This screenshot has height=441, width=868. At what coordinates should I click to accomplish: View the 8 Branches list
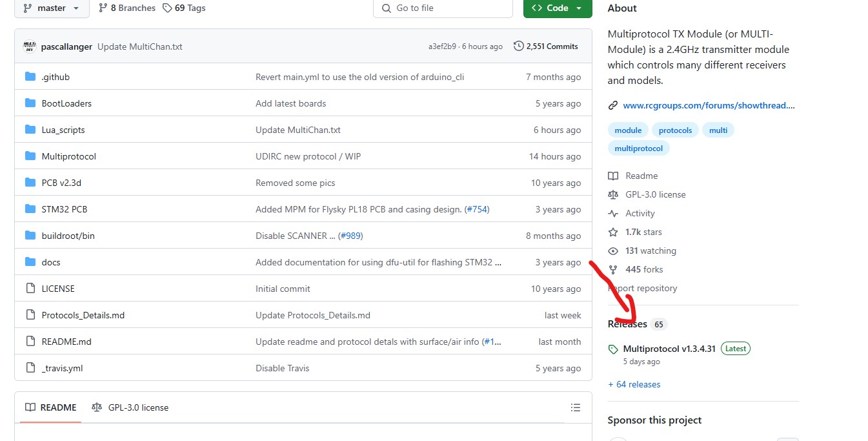[127, 8]
